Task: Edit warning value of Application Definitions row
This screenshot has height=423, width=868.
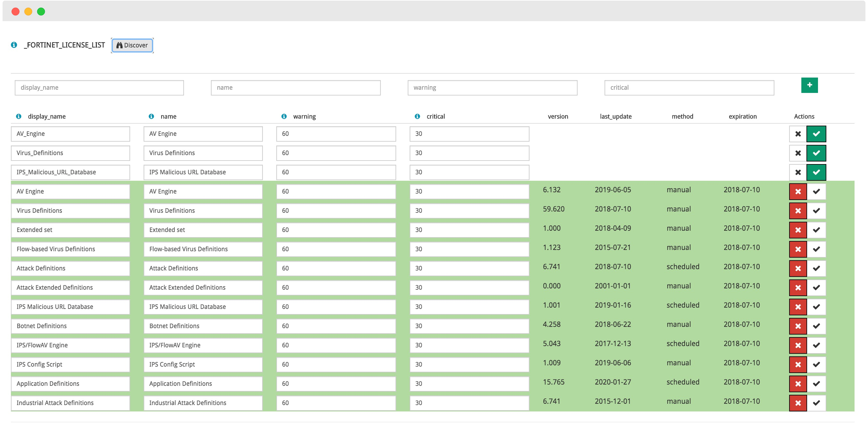Action: pyautogui.click(x=336, y=383)
